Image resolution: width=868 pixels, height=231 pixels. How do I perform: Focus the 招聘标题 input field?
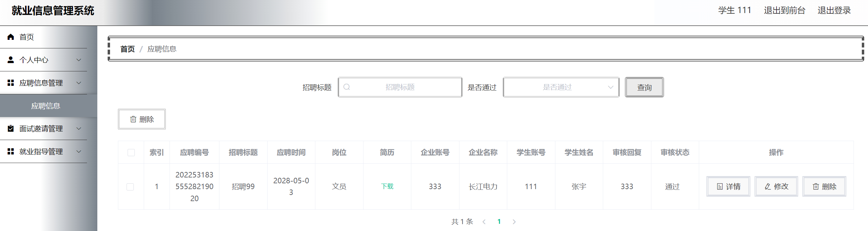pyautogui.click(x=400, y=87)
